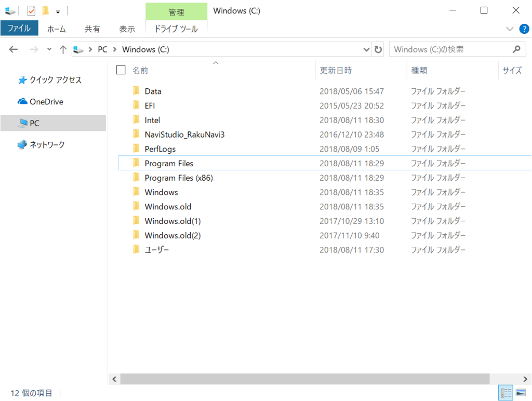Switch file list to details view
Image resolution: width=532 pixels, height=401 pixels.
pyautogui.click(x=506, y=393)
